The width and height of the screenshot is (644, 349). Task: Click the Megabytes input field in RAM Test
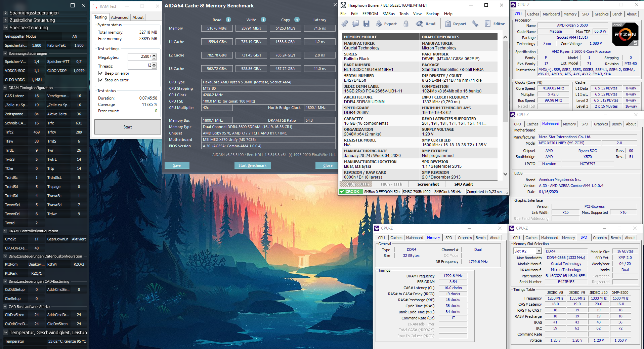[140, 57]
